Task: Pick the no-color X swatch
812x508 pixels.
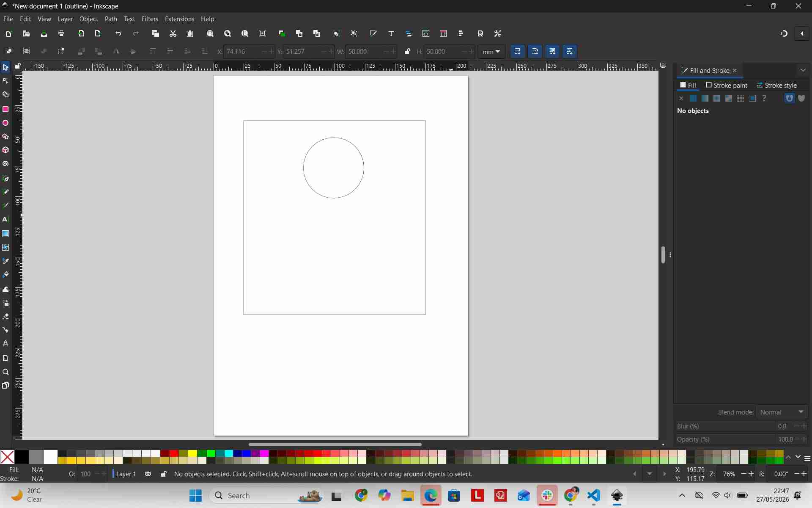Action: (x=7, y=457)
